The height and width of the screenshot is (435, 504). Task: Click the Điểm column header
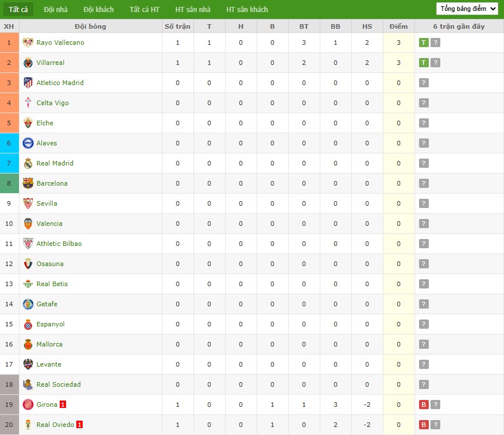pyautogui.click(x=398, y=26)
